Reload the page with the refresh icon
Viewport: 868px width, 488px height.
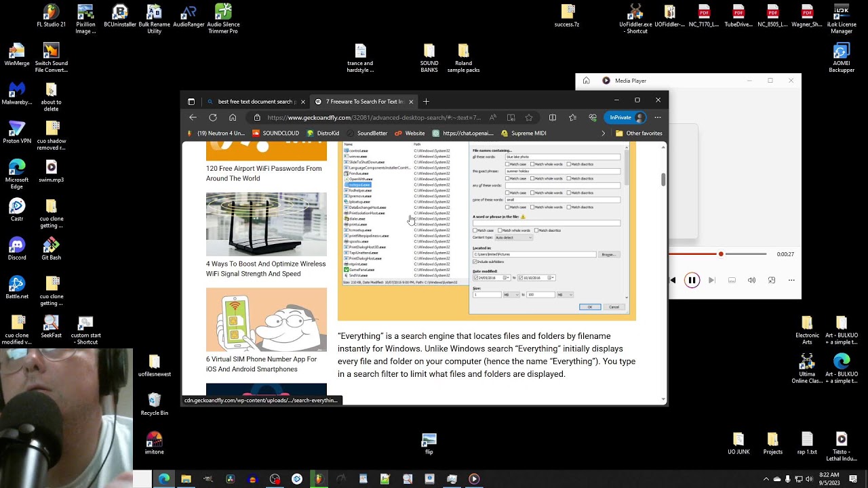pyautogui.click(x=213, y=117)
